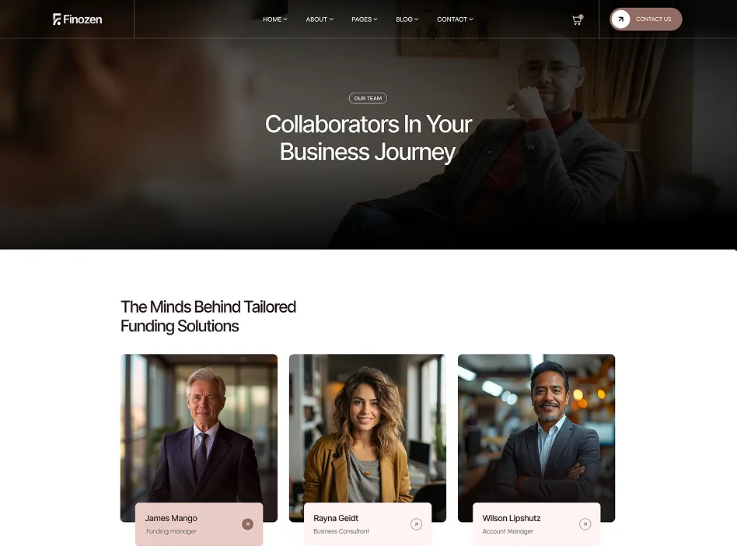Open Rayna Geidt's name link

336,518
